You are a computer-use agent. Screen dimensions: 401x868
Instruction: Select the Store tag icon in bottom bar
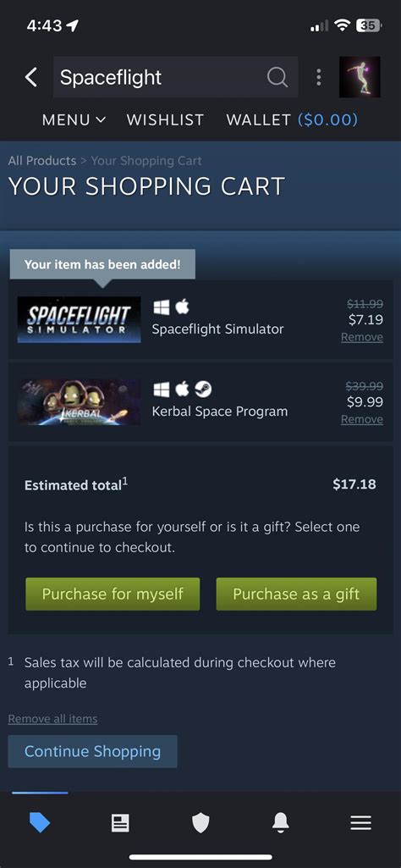click(40, 824)
